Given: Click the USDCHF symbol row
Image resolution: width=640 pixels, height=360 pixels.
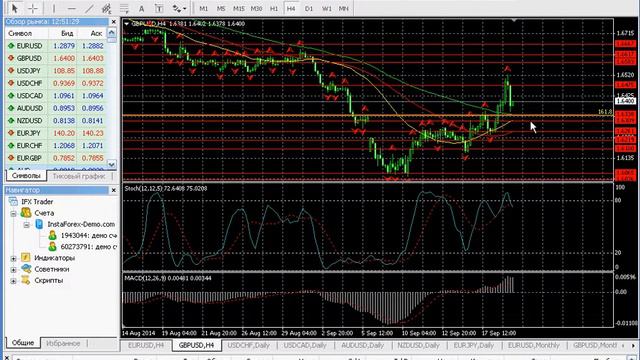Looking at the screenshot, I should tap(56, 83).
